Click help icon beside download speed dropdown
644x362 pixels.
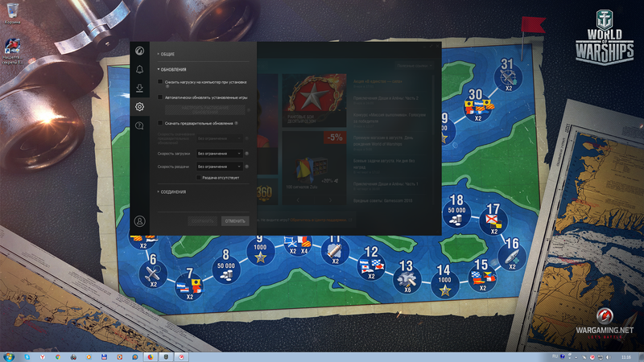tap(247, 154)
